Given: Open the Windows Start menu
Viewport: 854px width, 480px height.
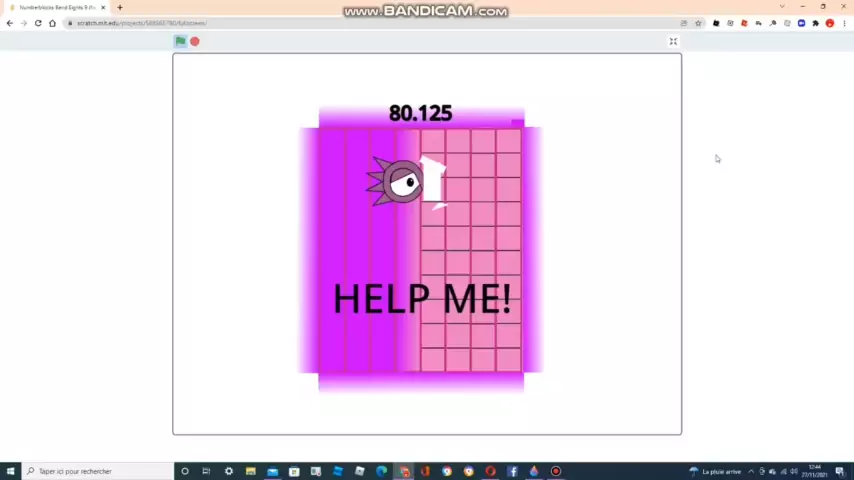Looking at the screenshot, I should pos(10,471).
